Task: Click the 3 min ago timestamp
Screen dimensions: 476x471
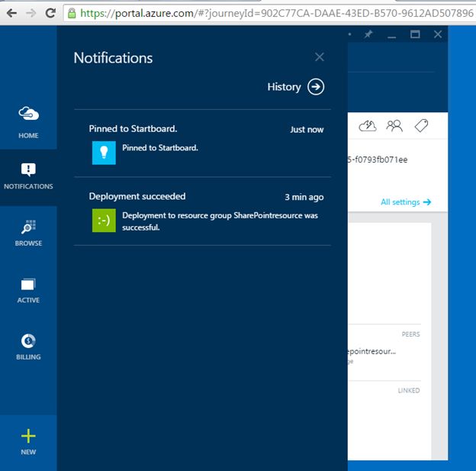Action: point(304,197)
